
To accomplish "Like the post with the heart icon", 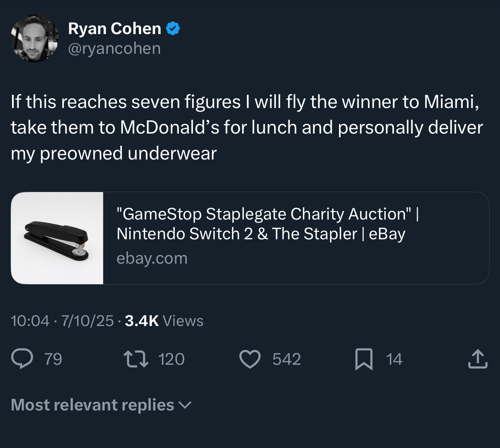I will pyautogui.click(x=250, y=359).
